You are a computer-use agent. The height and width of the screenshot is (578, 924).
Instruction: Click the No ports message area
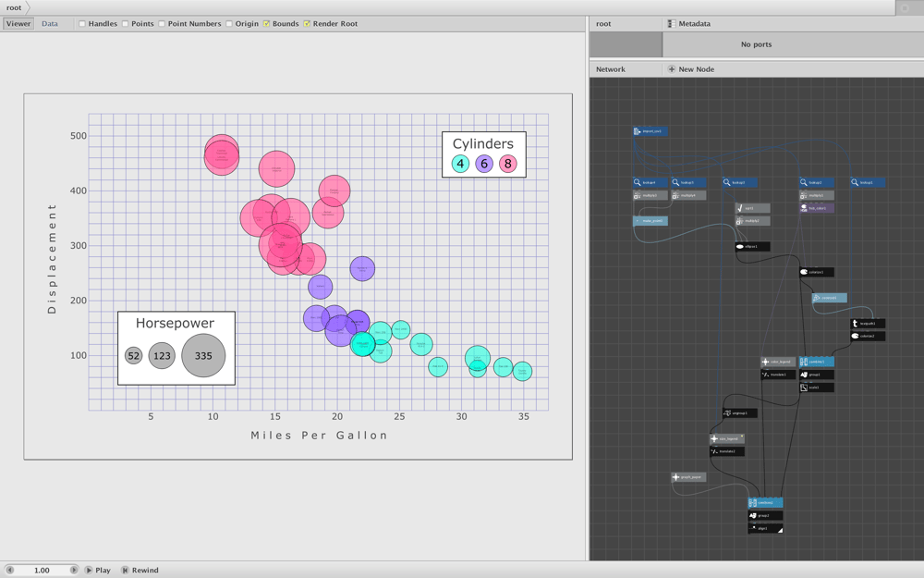(756, 44)
